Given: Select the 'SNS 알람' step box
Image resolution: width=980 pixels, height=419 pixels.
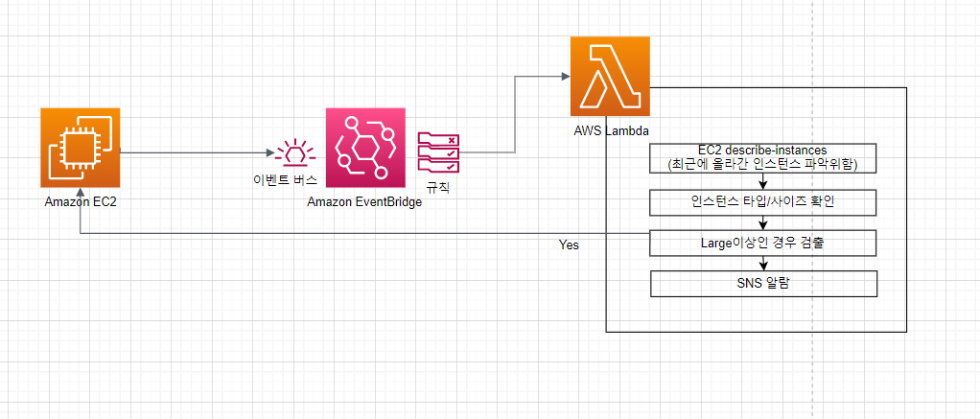Looking at the screenshot, I should (x=763, y=283).
